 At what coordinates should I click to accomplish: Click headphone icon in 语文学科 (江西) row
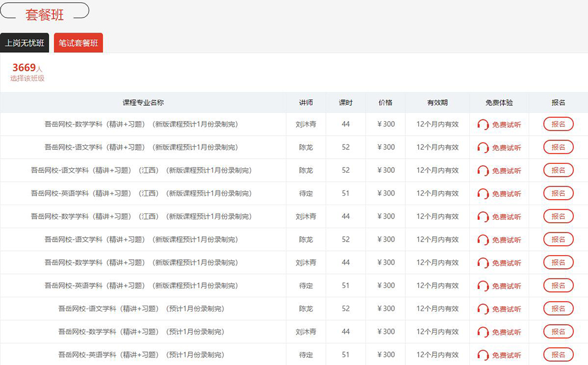pyautogui.click(x=483, y=170)
